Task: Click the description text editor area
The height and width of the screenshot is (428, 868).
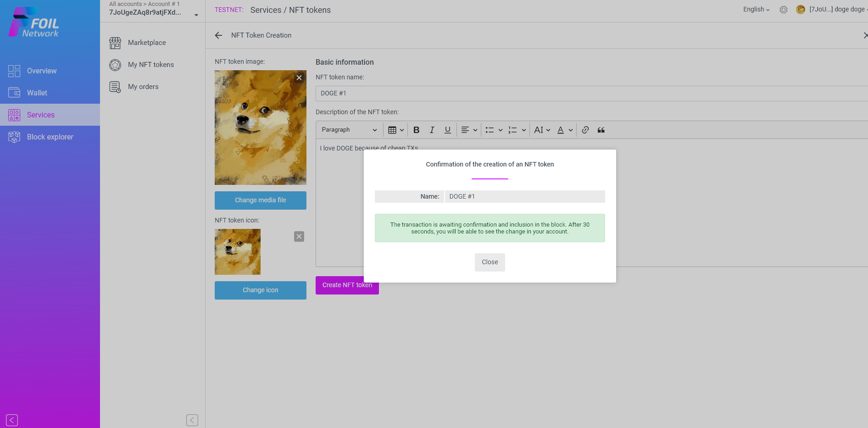Action: pyautogui.click(x=592, y=203)
